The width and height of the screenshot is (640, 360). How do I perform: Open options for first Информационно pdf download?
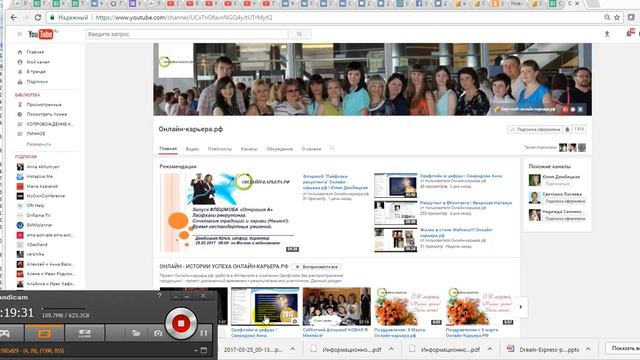391,349
